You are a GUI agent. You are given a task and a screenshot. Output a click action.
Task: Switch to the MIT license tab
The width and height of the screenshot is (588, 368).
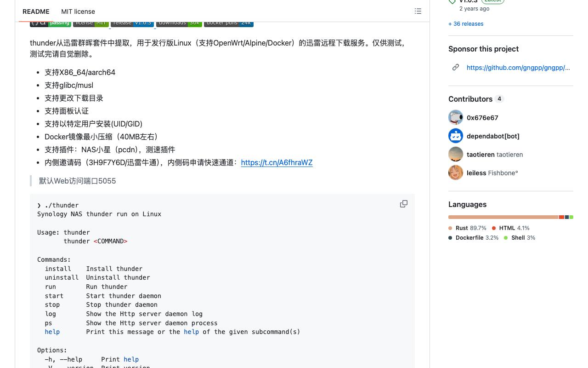(x=78, y=11)
